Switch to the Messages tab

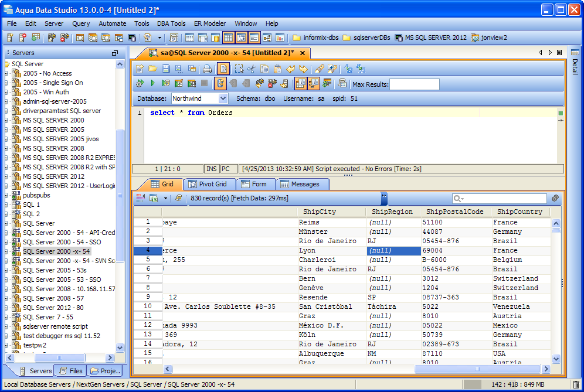pos(302,184)
